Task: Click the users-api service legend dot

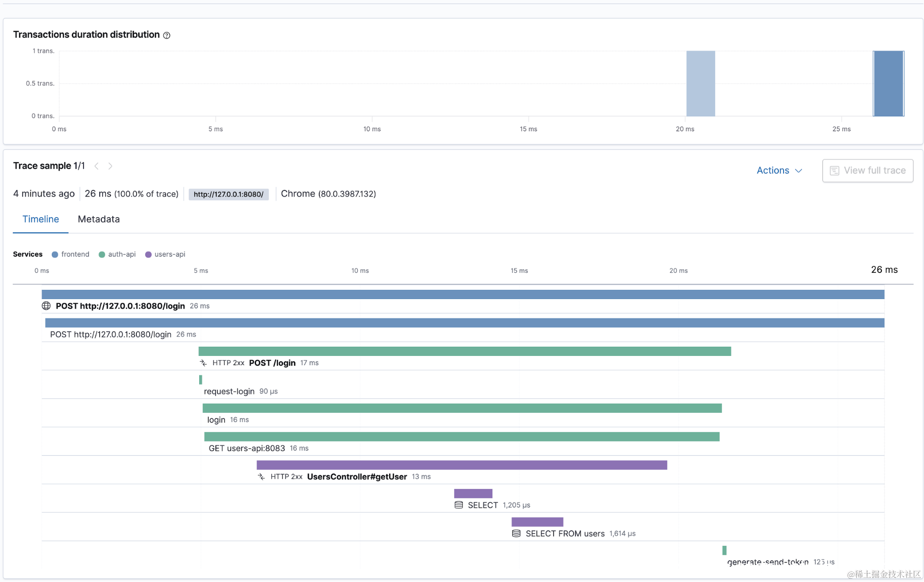Action: [x=148, y=255]
